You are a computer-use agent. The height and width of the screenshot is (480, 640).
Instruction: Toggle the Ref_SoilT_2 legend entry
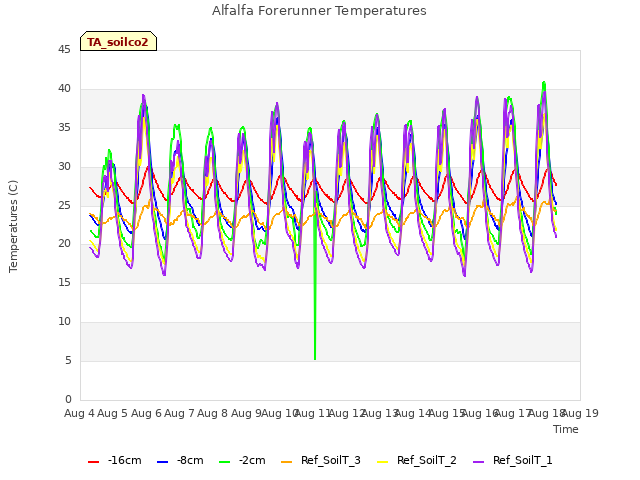point(417,460)
